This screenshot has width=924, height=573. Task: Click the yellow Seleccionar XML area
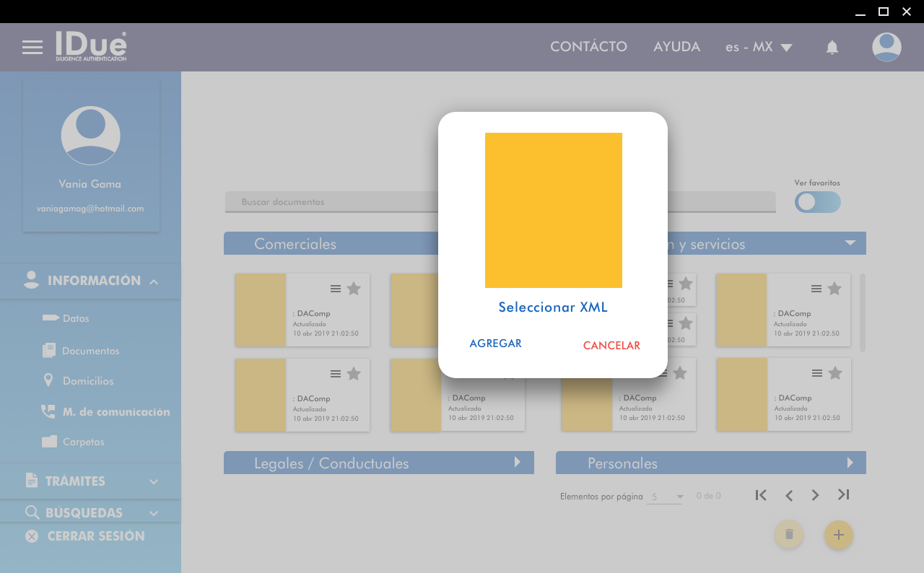tap(553, 210)
